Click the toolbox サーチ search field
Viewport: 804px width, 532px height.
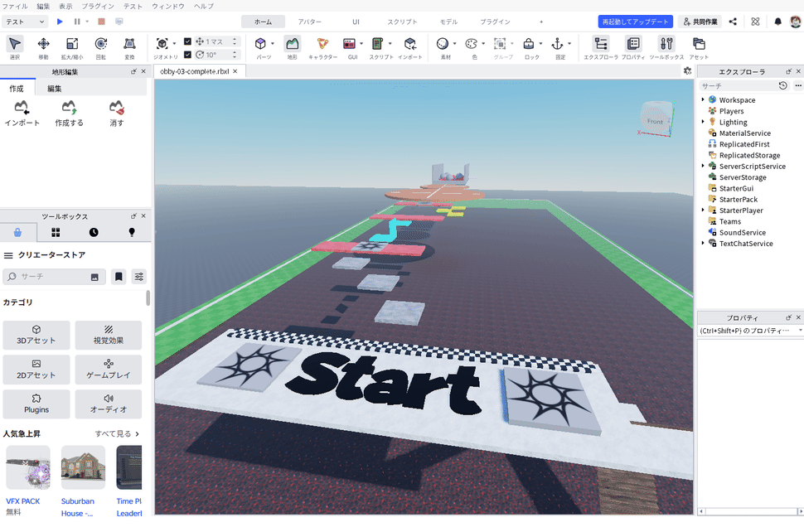tap(55, 277)
